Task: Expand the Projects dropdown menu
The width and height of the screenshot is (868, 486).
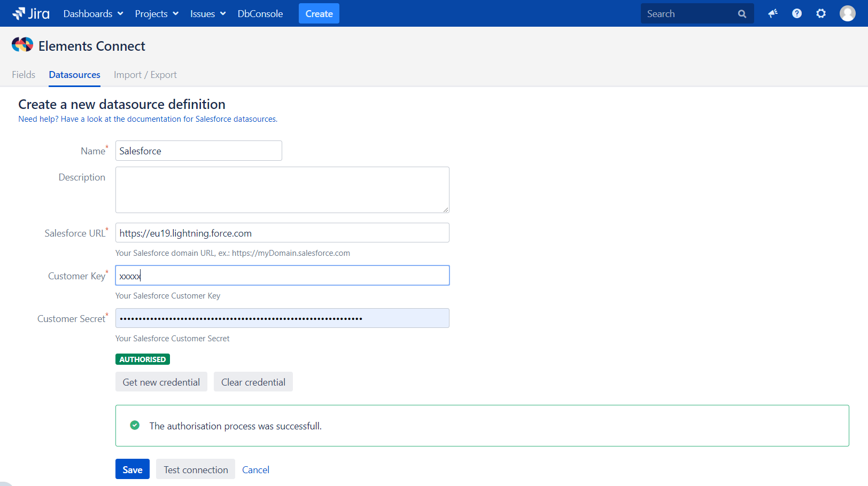Action: coord(157,14)
